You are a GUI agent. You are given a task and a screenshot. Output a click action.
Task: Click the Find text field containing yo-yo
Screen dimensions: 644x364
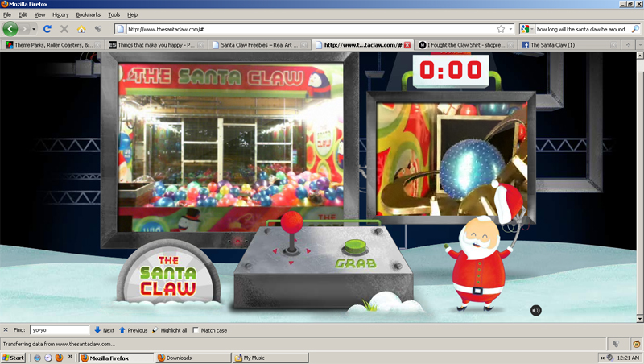60,330
